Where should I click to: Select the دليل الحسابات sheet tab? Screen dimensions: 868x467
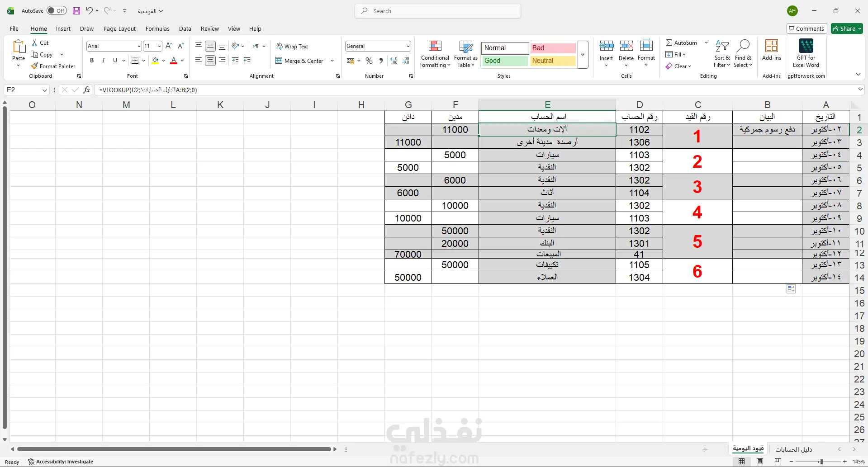pos(794,449)
